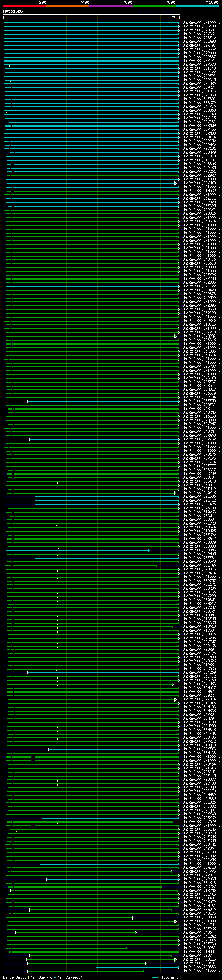222x980 pixels.
Task: Open hit UniRef100_Q06YX9
Action: [199, 818]
